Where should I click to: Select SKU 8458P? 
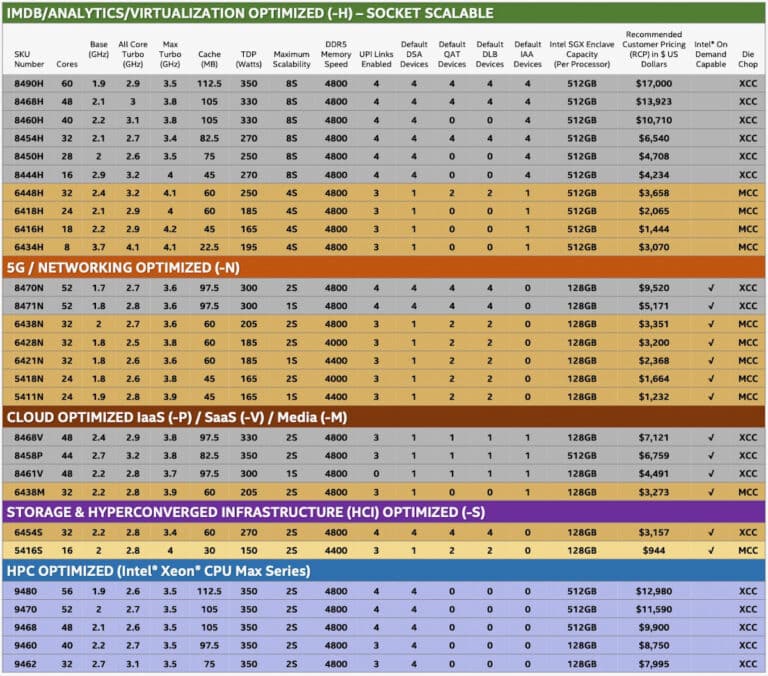pos(29,456)
